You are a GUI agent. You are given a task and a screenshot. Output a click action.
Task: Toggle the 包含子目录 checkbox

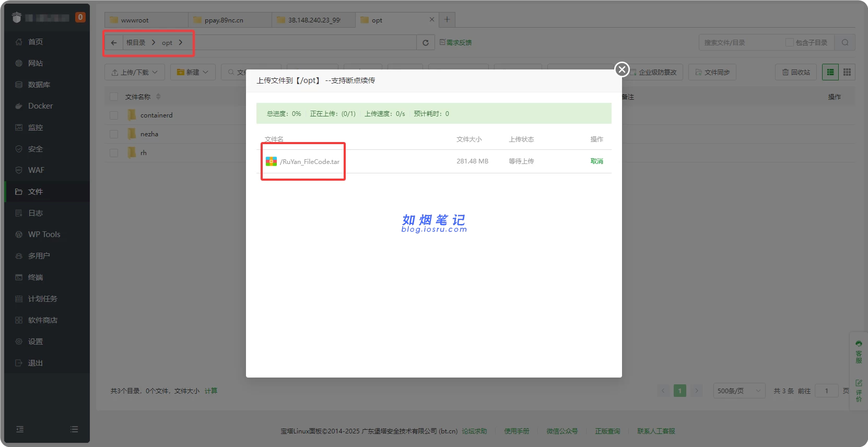point(790,42)
